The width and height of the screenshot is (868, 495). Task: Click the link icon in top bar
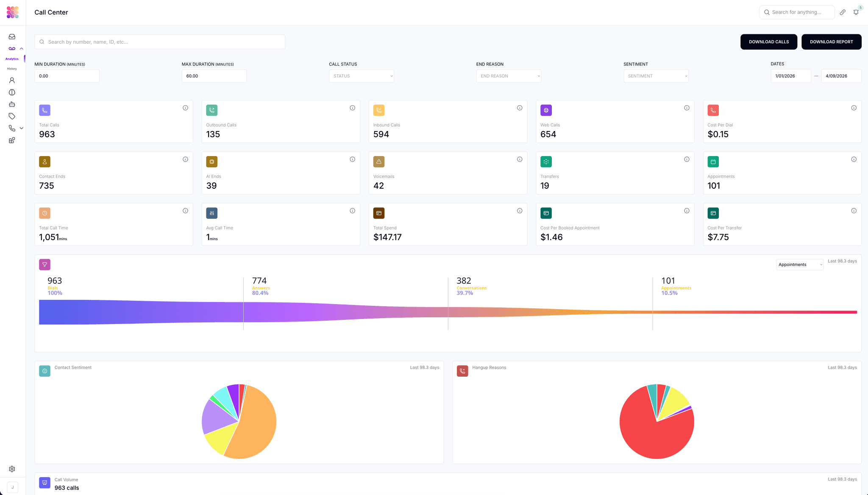tap(843, 12)
